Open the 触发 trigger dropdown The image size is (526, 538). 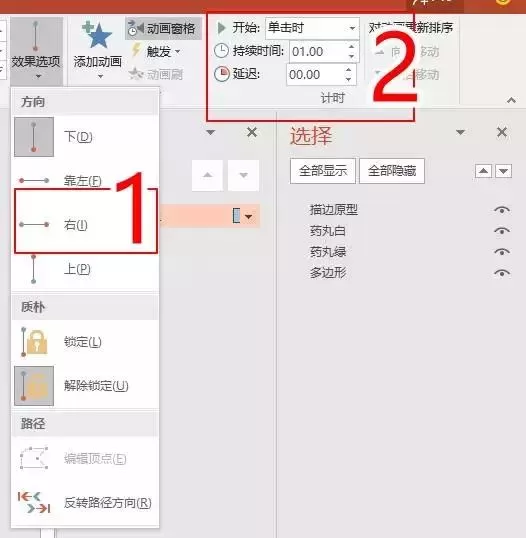(x=157, y=51)
